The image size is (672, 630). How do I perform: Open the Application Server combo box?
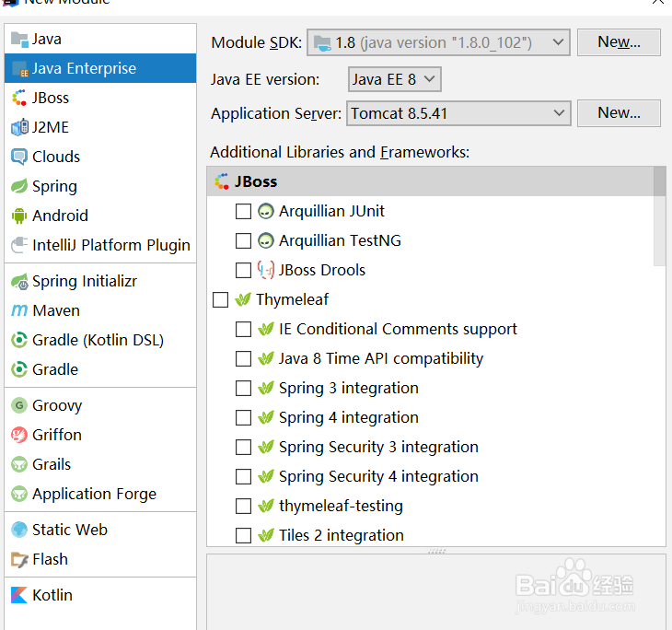pyautogui.click(x=458, y=113)
